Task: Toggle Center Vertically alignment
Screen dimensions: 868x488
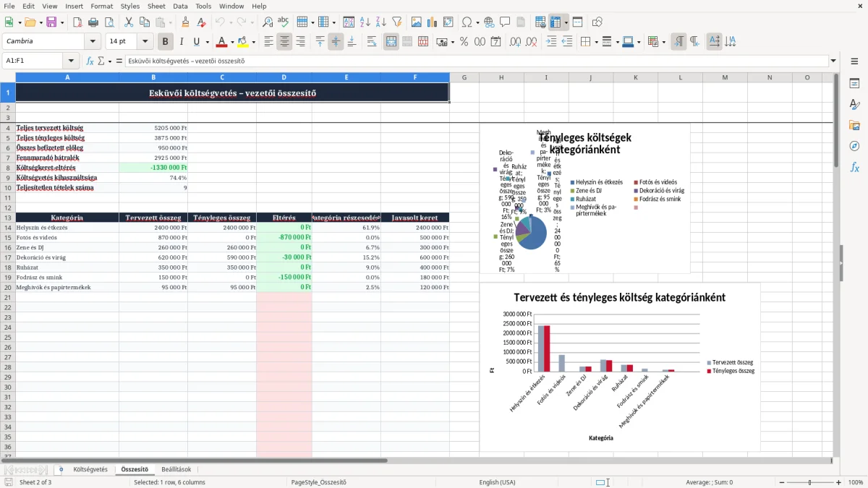Action: [x=336, y=42]
